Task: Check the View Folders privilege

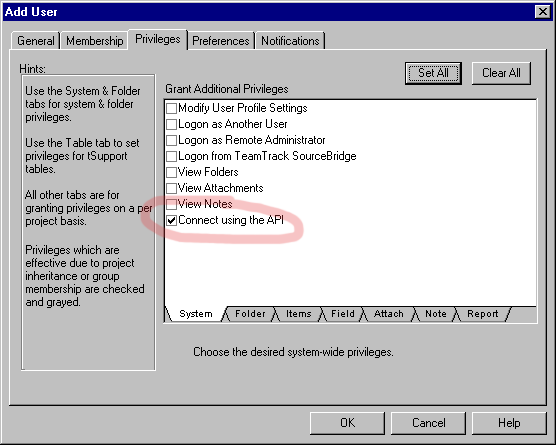Action: [x=172, y=172]
